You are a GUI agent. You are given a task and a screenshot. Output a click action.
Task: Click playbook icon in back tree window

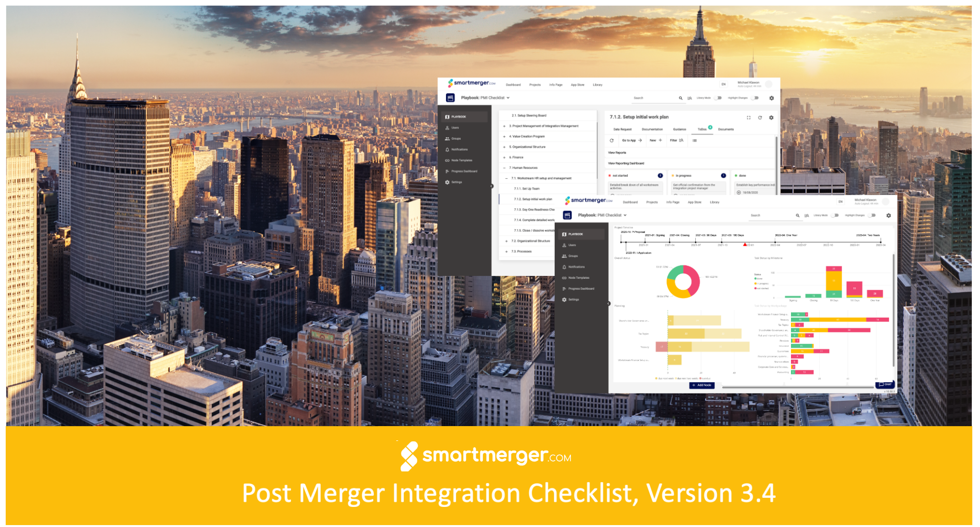coord(450,98)
